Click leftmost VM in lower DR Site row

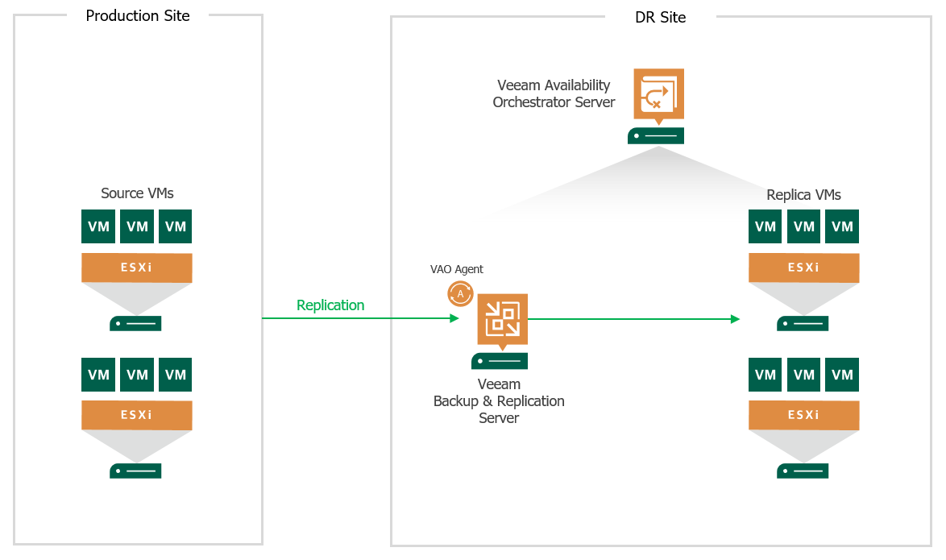(x=765, y=375)
